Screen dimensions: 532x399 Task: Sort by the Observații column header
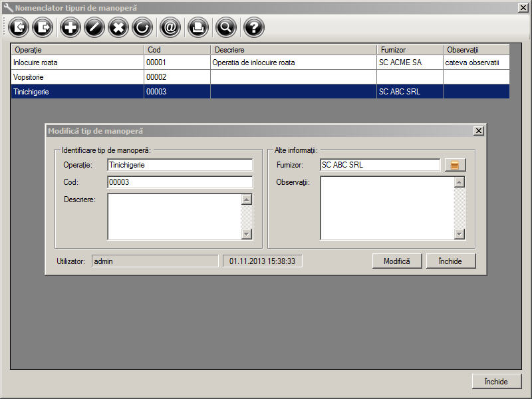click(x=476, y=49)
